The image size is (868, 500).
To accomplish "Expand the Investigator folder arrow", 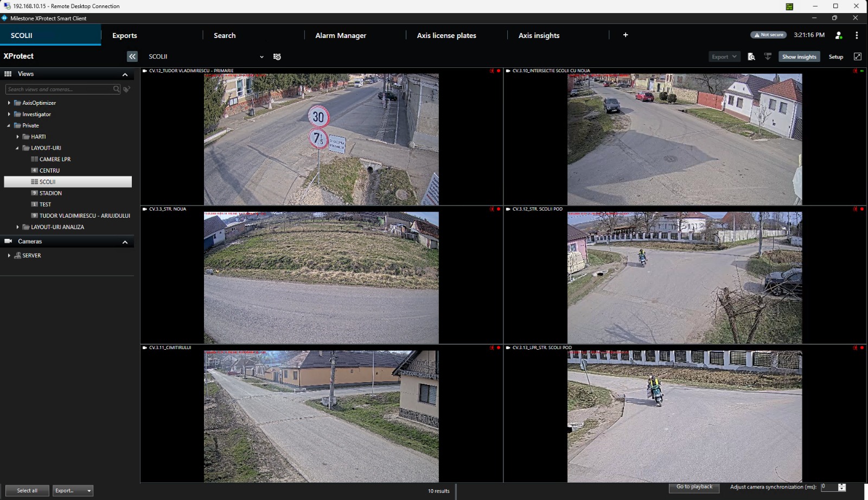I will 9,114.
